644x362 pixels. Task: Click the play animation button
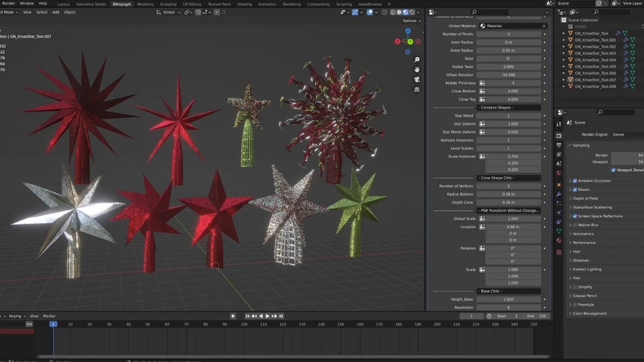(x=267, y=316)
